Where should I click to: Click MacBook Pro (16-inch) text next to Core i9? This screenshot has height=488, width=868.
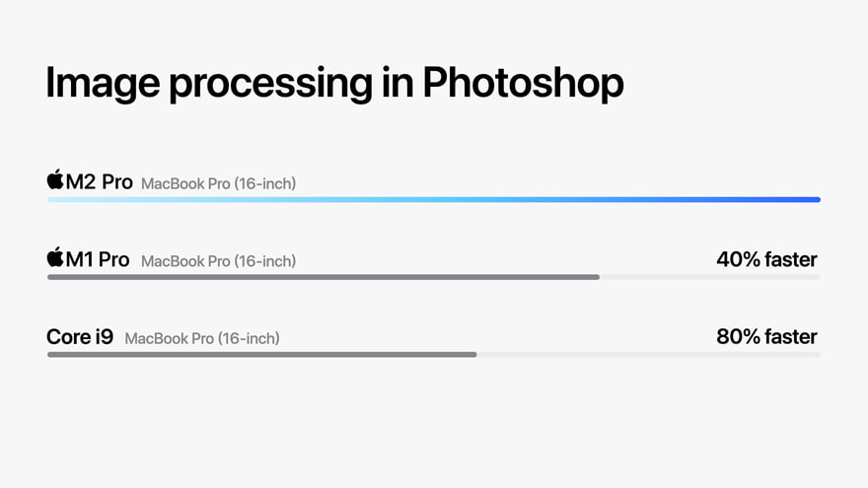202,338
